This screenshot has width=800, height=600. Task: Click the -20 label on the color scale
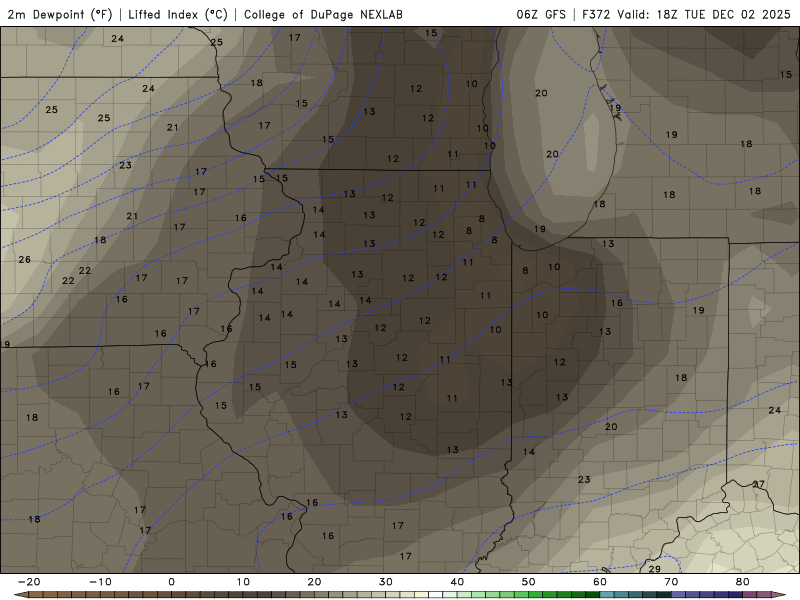pos(29,582)
